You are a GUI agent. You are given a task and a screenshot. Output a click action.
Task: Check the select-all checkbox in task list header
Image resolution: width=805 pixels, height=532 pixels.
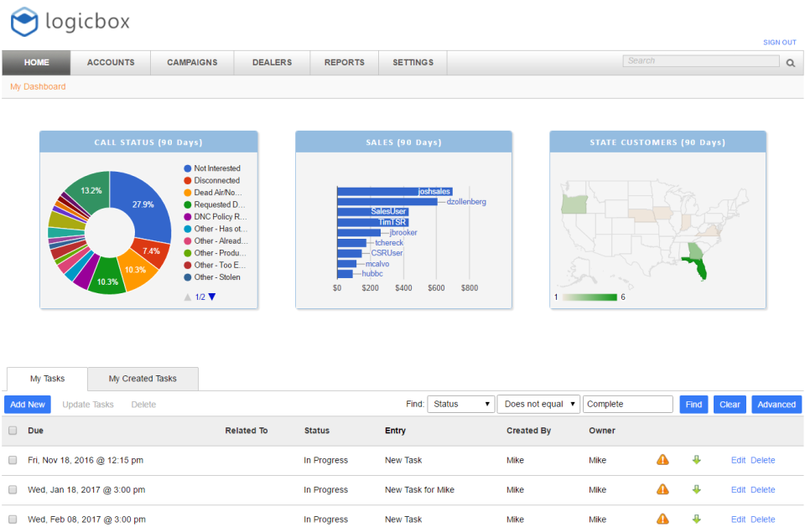(14, 430)
